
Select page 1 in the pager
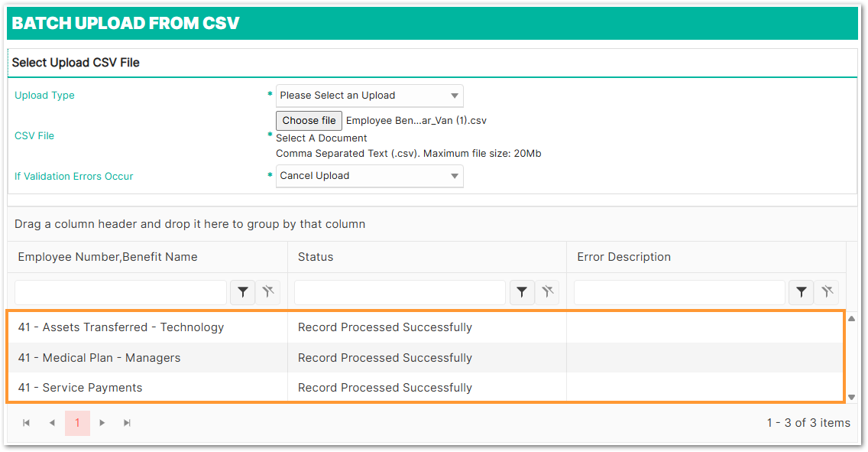pos(77,423)
